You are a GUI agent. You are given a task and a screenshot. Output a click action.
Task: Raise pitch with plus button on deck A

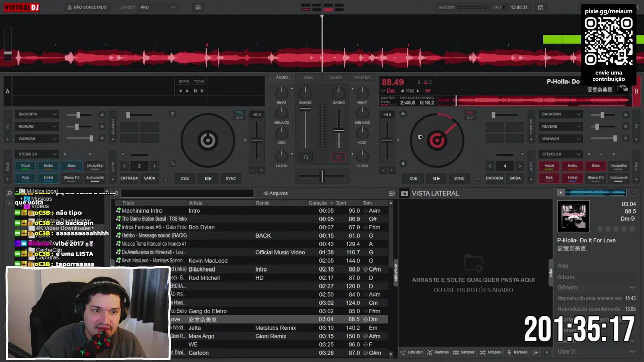[x=261, y=170]
